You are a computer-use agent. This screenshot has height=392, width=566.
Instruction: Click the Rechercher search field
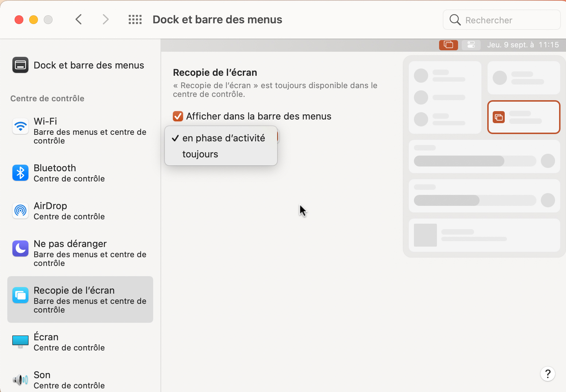tap(502, 20)
